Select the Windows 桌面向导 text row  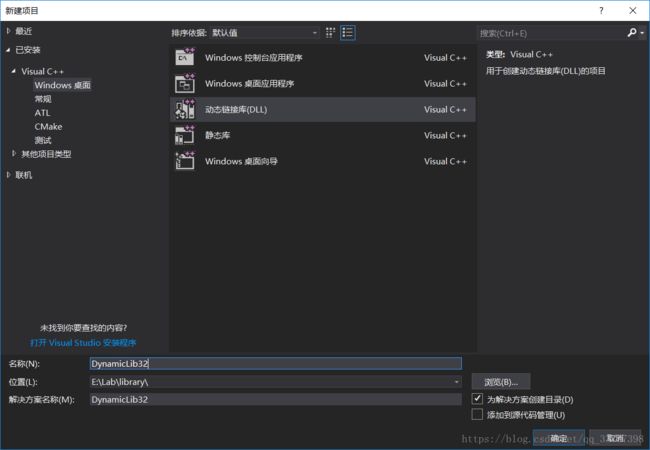coord(323,161)
